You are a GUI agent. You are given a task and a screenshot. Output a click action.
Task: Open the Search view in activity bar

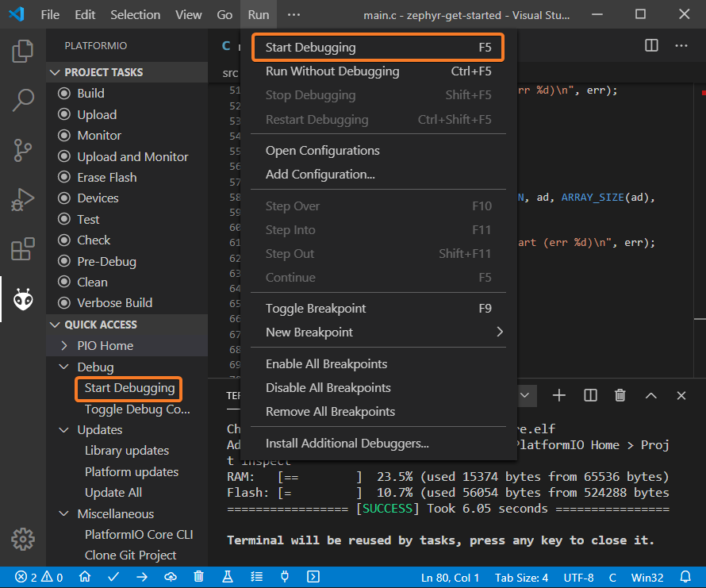[x=22, y=100]
